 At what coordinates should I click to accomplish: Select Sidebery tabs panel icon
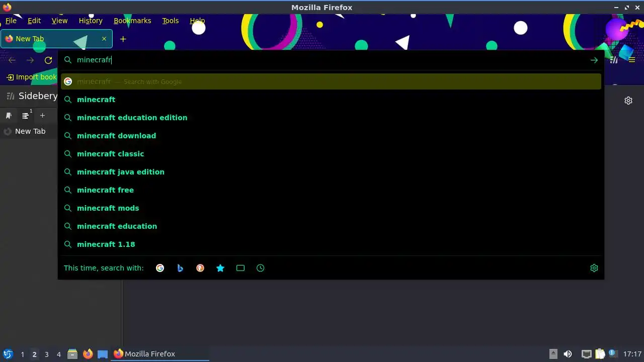point(26,116)
